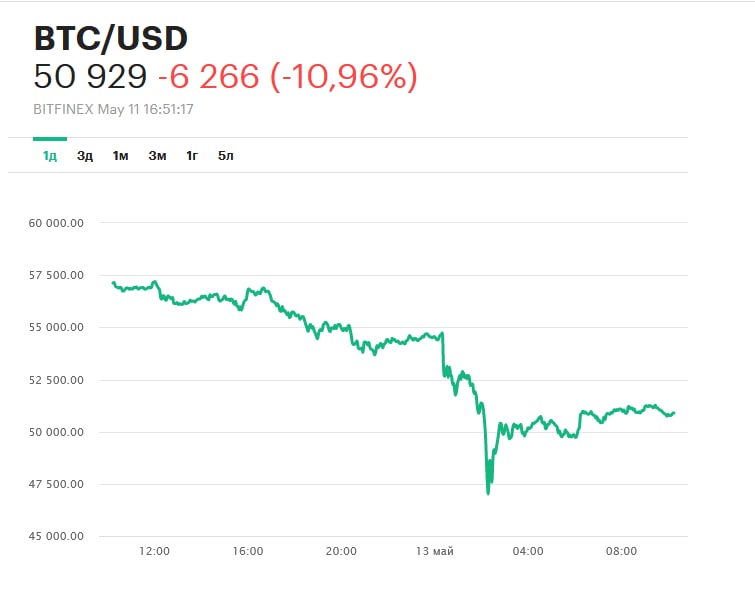Click the 55 000.00 y-axis label
The height and width of the screenshot is (591, 755).
click(x=58, y=328)
